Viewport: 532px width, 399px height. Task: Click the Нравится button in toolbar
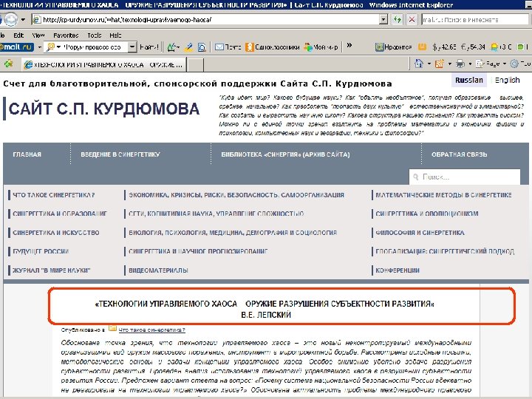click(394, 47)
